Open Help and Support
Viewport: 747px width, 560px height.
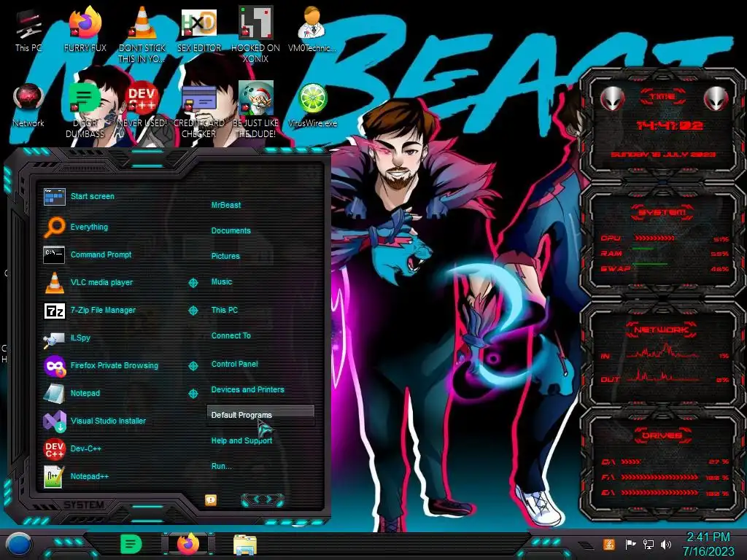point(241,440)
